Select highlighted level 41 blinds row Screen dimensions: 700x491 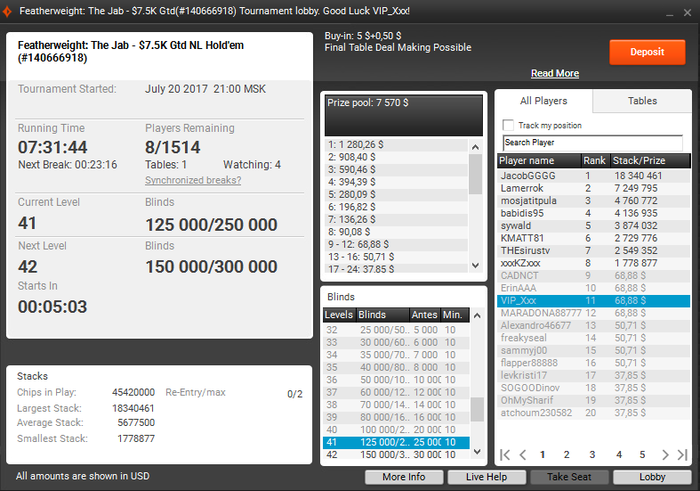[396, 442]
